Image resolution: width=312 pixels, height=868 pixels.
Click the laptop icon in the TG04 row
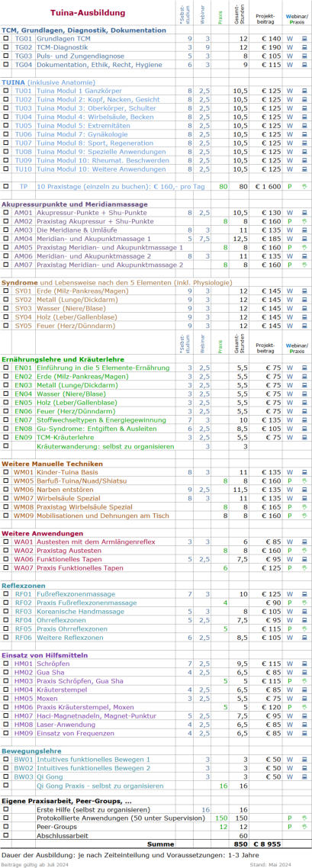coord(304,65)
